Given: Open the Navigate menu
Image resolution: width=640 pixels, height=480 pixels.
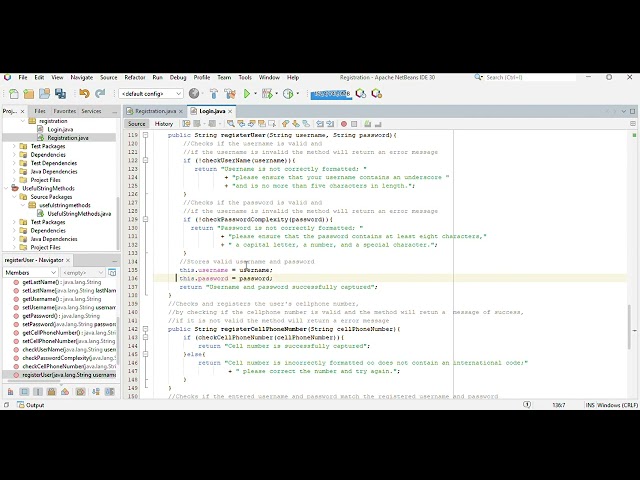Looking at the screenshot, I should tap(82, 77).
